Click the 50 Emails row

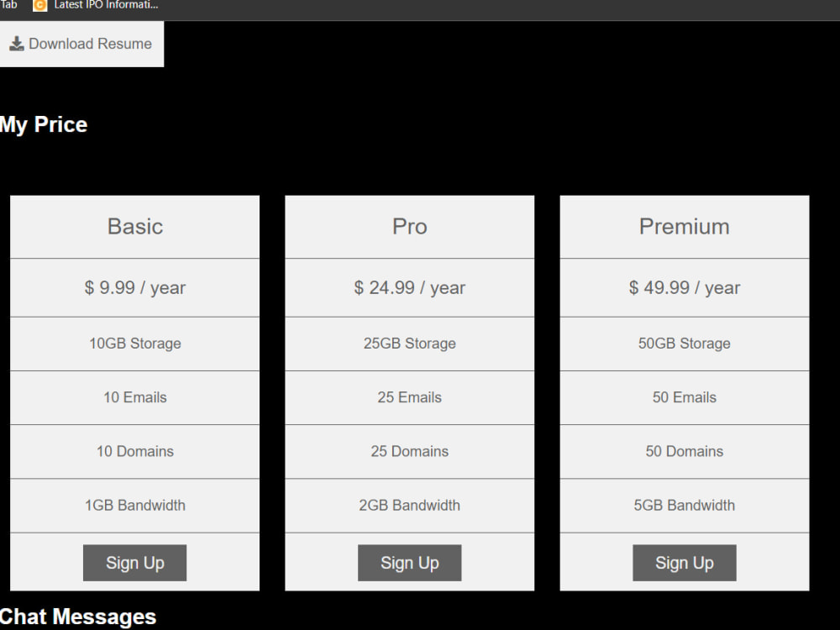click(x=685, y=398)
